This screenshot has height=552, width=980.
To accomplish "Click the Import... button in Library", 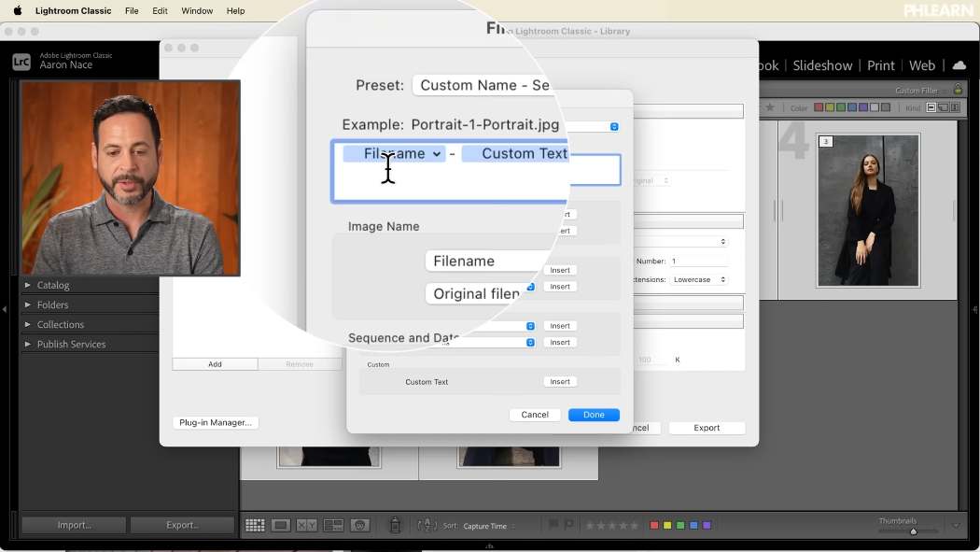I will [75, 525].
